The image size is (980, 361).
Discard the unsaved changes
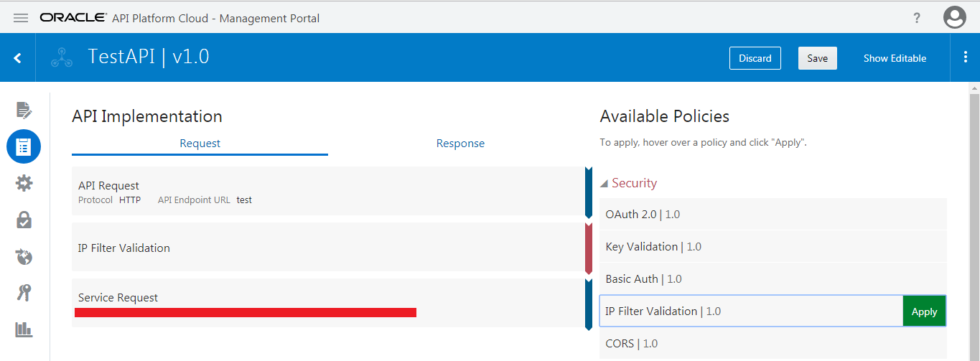(x=755, y=58)
